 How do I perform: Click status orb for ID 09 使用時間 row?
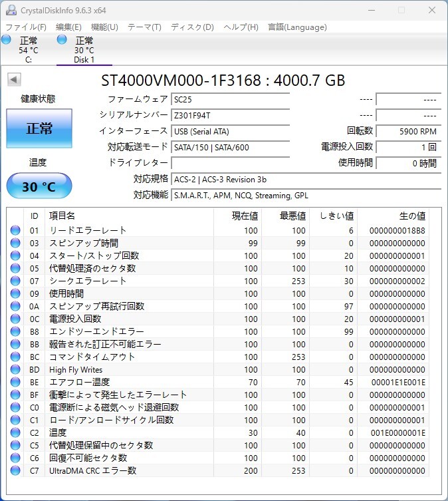click(x=15, y=293)
